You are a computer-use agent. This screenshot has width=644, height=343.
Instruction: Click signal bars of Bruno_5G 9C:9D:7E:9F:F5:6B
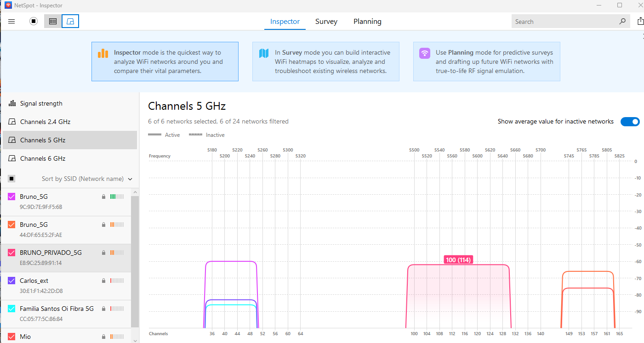117,197
